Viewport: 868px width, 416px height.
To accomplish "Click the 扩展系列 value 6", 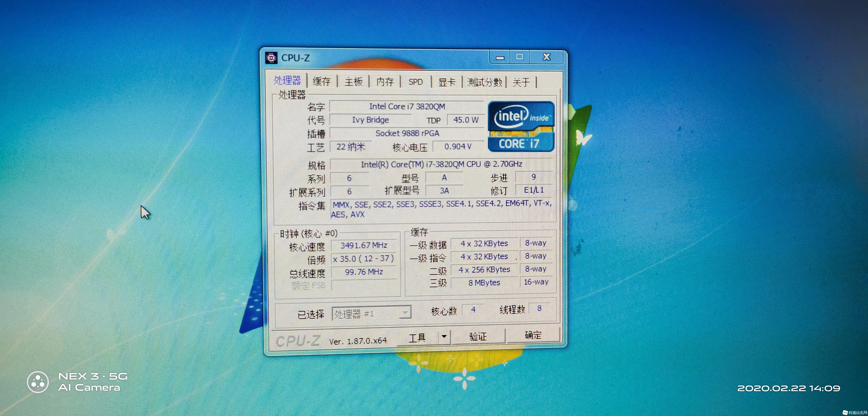I will [349, 191].
